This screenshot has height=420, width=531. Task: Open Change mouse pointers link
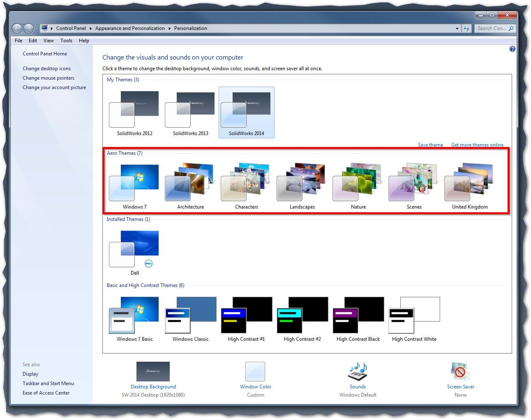(48, 78)
